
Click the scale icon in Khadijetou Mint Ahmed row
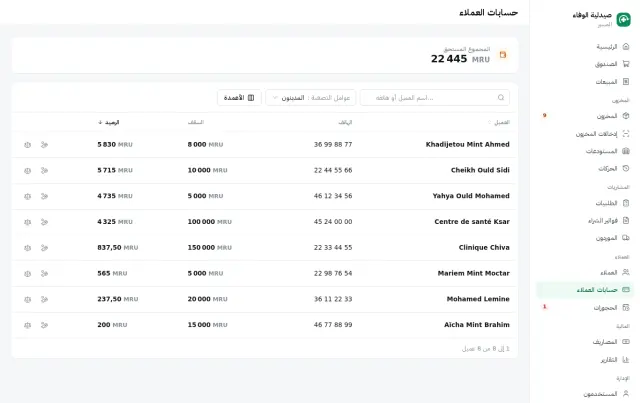tap(27, 145)
